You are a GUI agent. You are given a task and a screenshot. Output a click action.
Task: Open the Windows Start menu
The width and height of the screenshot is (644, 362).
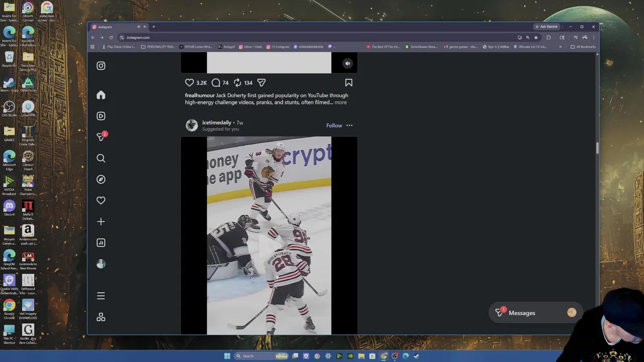(227, 356)
